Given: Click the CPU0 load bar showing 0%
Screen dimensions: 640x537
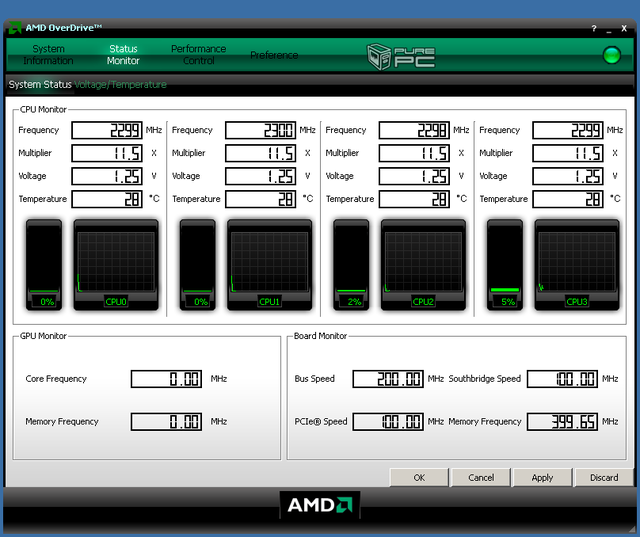Looking at the screenshot, I should 44,264.
